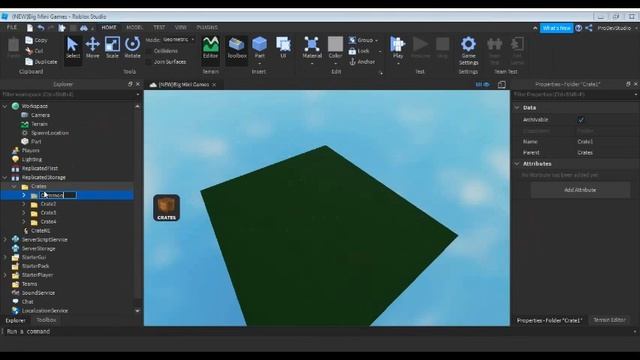Click the Undo arrow in title toolbar
This screenshot has width=640, height=360.
[41, 28]
